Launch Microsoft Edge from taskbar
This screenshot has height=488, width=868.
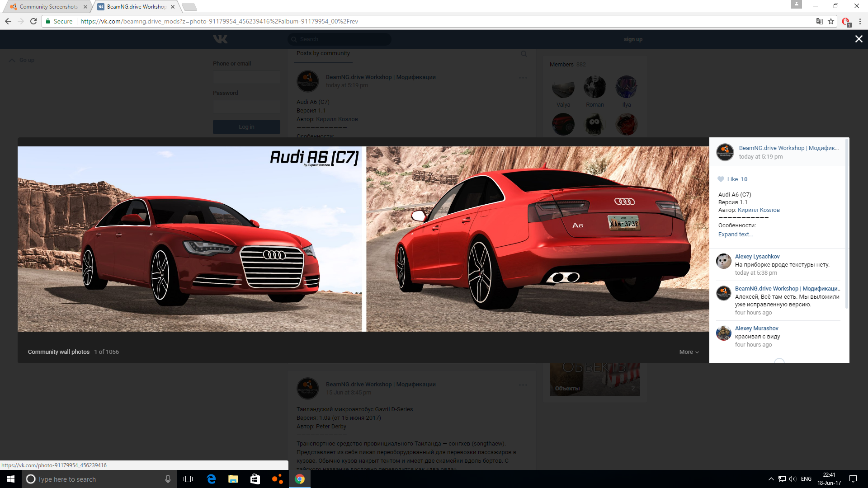(211, 479)
